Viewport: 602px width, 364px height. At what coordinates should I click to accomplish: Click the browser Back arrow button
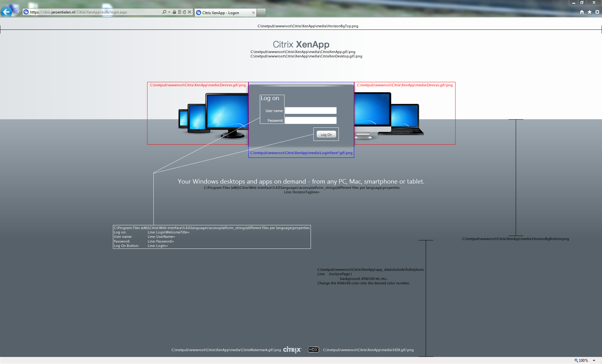tap(6, 12)
